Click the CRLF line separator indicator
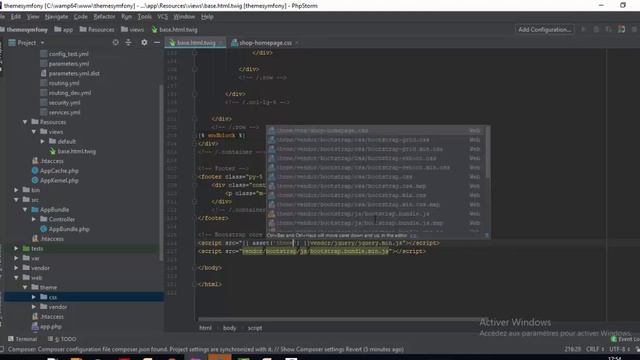This screenshot has height=360, width=640. click(595, 349)
